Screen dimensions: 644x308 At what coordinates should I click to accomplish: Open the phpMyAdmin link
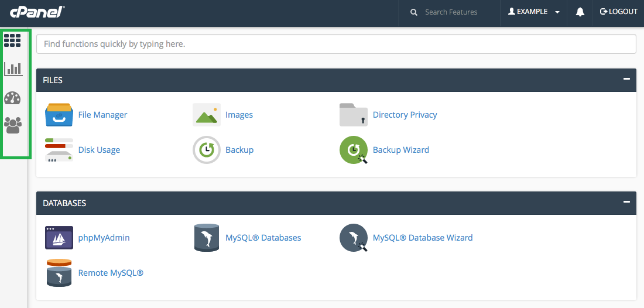(104, 238)
